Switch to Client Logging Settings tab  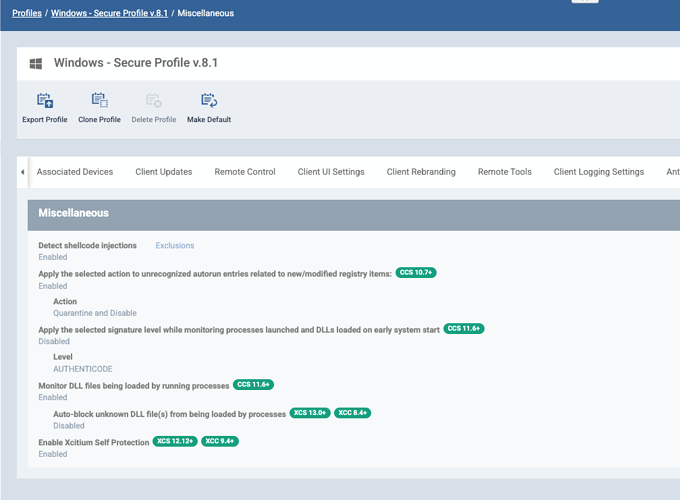pyautogui.click(x=599, y=172)
